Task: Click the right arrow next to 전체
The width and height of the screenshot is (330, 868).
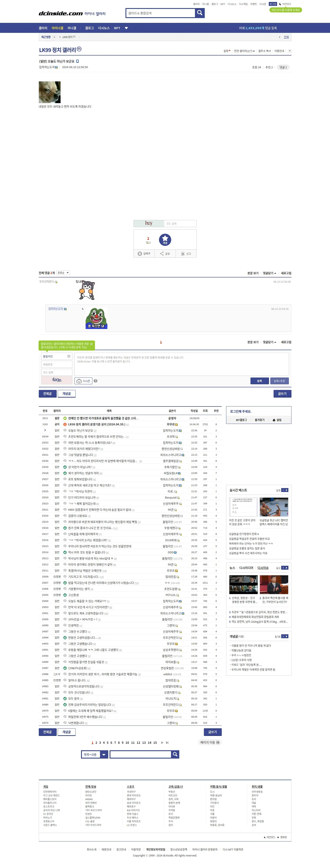Action: point(279,37)
